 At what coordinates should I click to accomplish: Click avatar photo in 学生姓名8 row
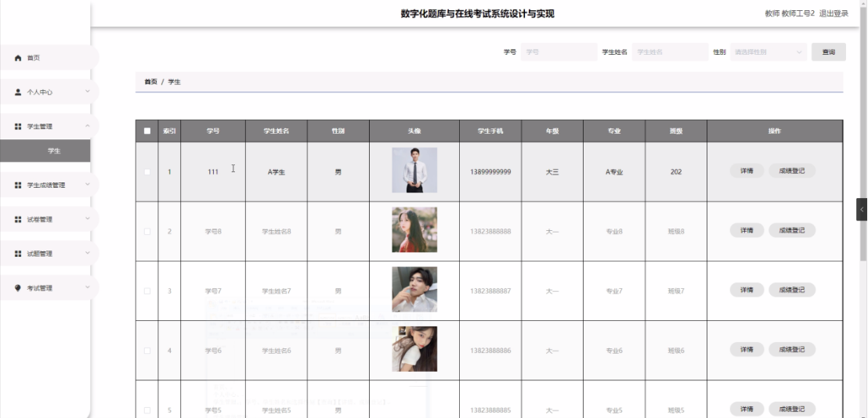(414, 230)
